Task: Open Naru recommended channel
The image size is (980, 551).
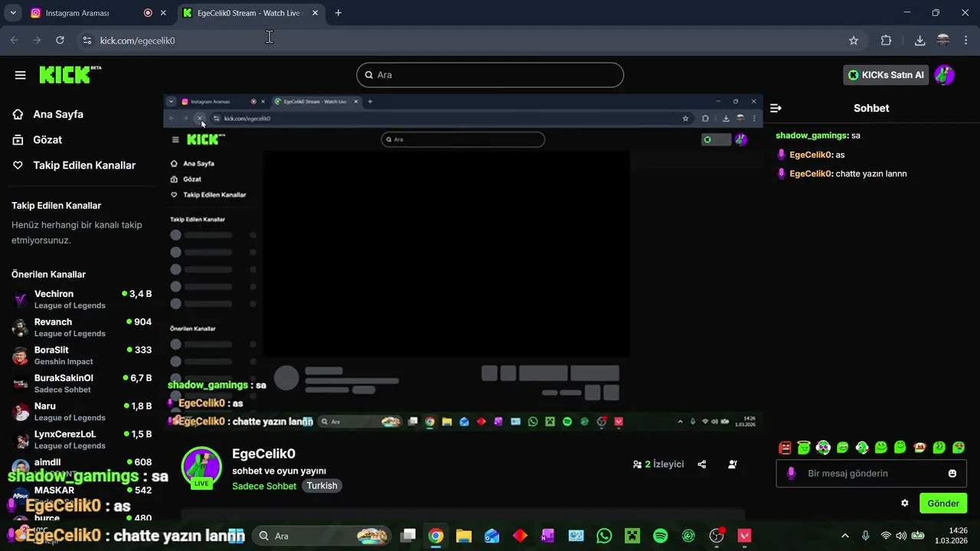Action: 81,412
